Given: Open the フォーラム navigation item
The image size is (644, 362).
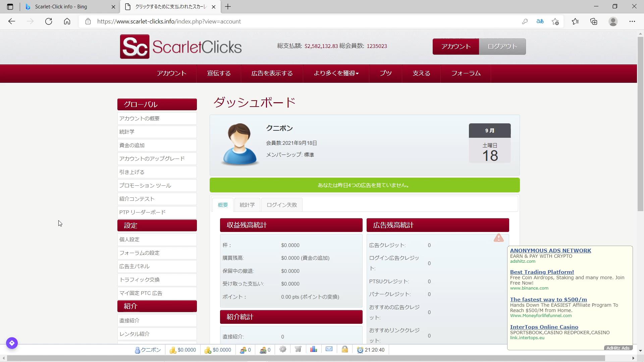Looking at the screenshot, I should coord(466,73).
